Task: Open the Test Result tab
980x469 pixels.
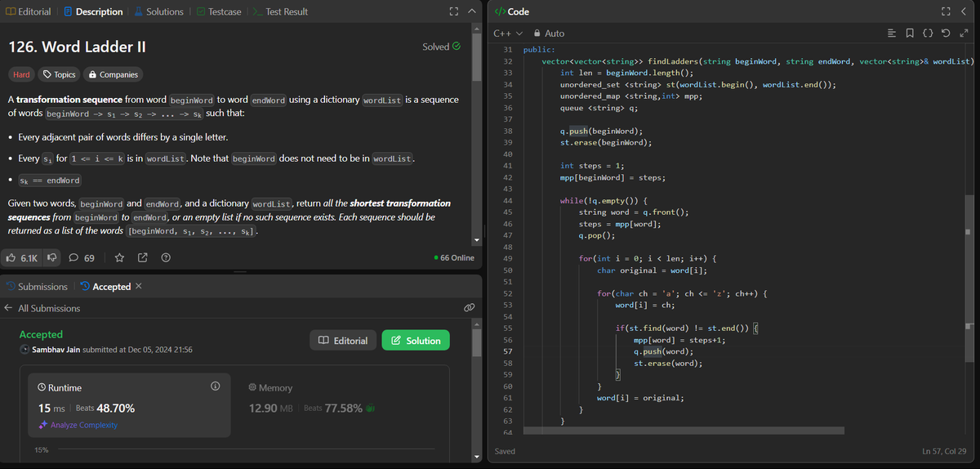Action: [x=279, y=11]
